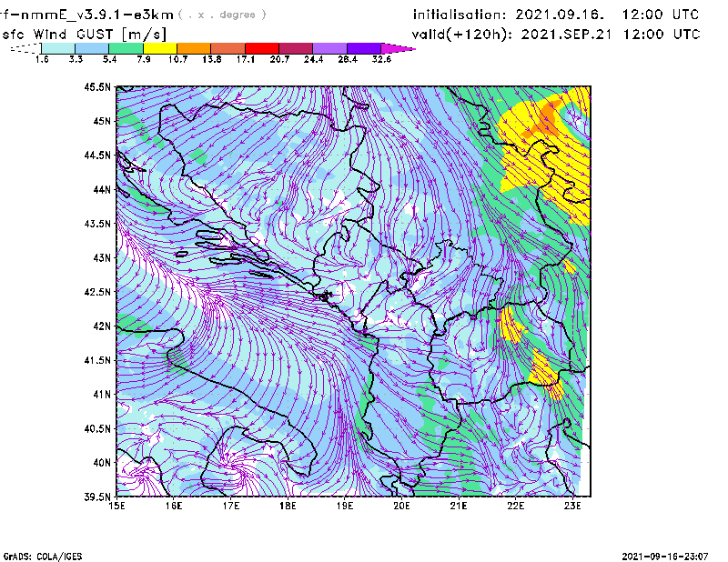728x562 pixels.
Task: Click the model name text 'nmmE_v3.9.1-e3km'
Action: pos(96,15)
